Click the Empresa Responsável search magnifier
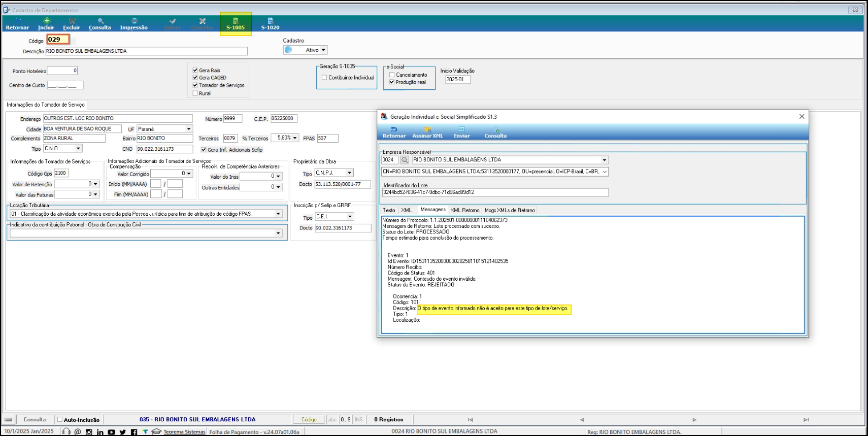This screenshot has width=868, height=436. 405,160
